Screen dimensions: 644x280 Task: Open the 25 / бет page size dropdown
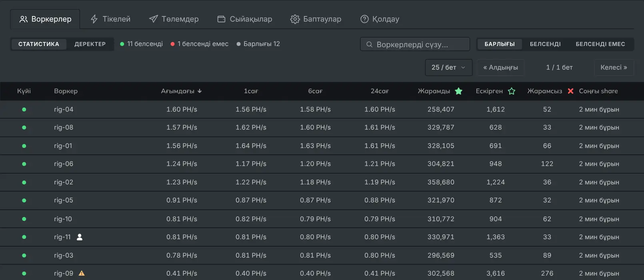448,68
